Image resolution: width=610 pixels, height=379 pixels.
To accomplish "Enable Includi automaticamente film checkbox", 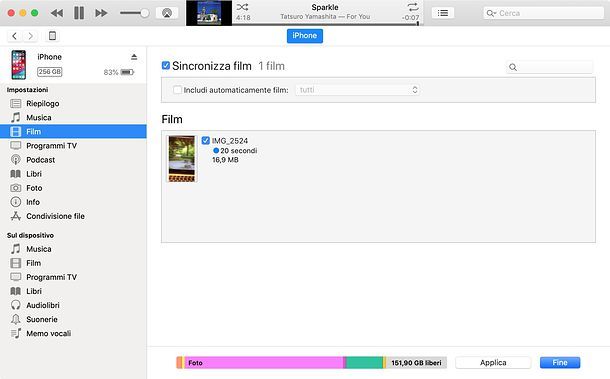I will tap(177, 90).
